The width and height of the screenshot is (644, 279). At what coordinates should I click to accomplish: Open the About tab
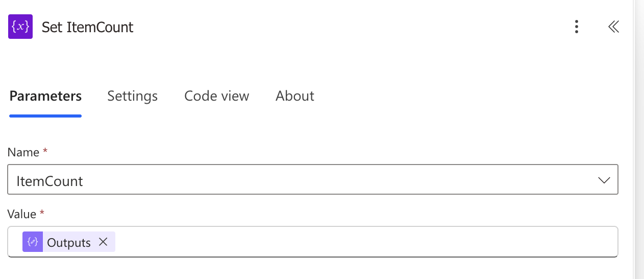pos(294,96)
